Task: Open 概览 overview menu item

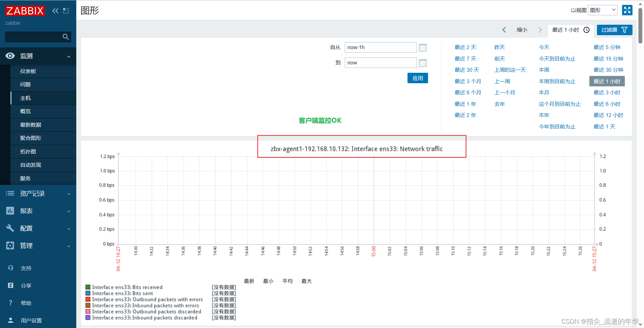Action: tap(44, 111)
